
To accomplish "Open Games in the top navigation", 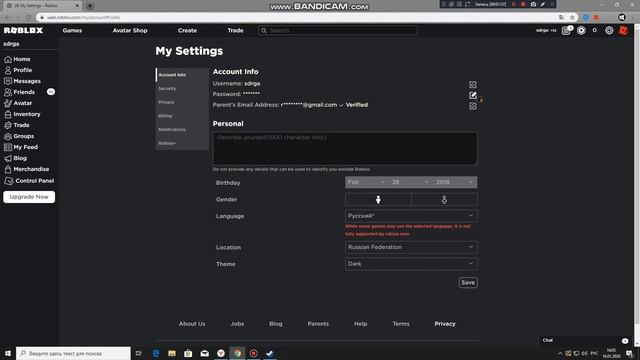I will (72, 30).
